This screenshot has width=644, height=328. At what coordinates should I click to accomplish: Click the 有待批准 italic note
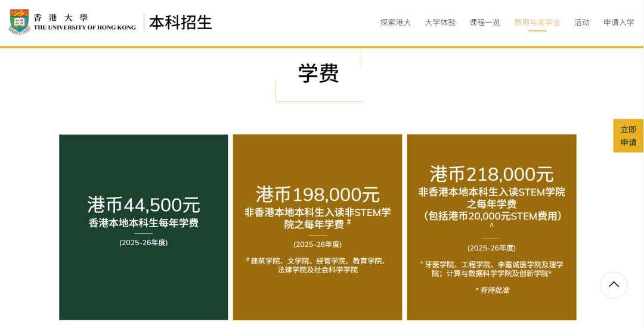click(x=492, y=290)
